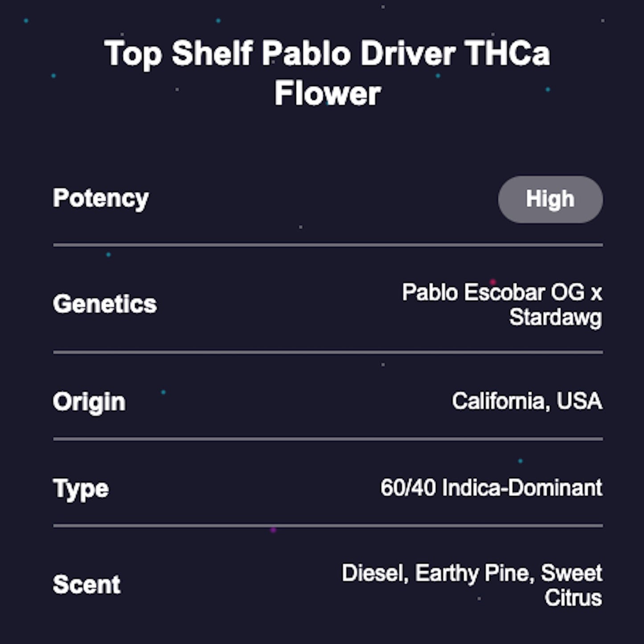Click the word 'Stardawg' in Genetics

[x=555, y=318]
